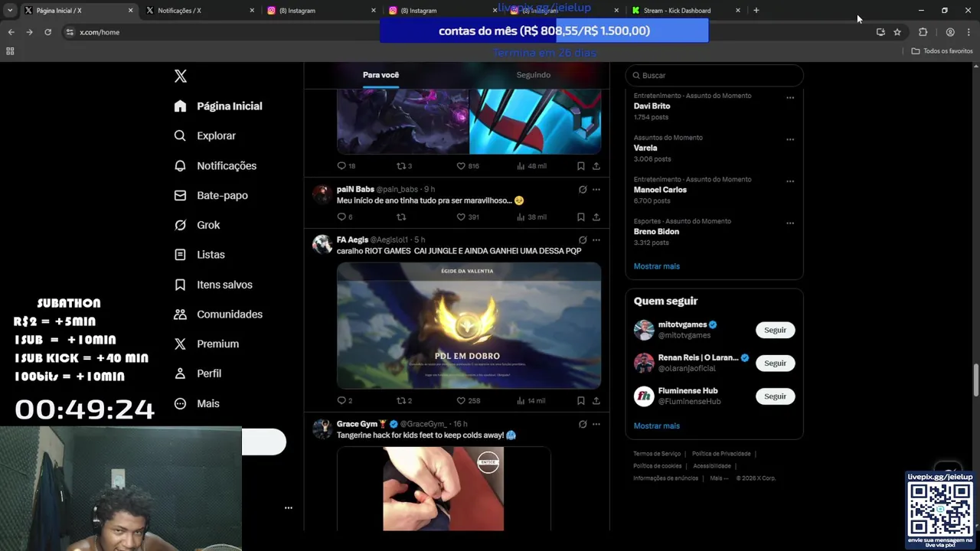
Task: Focus the Buscar search field
Action: point(714,75)
